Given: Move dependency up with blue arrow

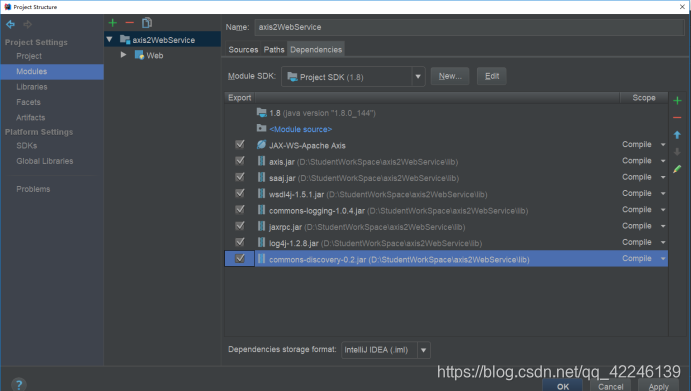Looking at the screenshot, I should coord(677,135).
